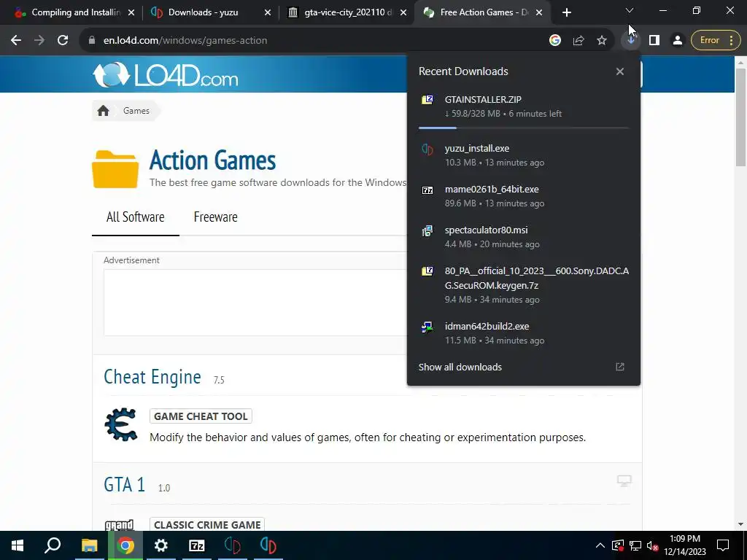Reload the current page
The width and height of the screenshot is (747, 560).
point(63,41)
